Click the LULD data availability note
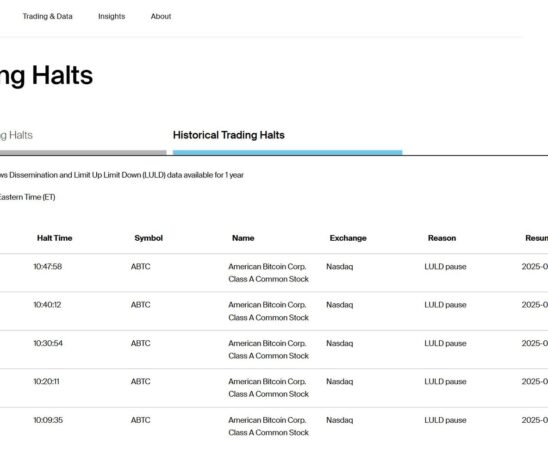Viewport: 548px width, 450px height. pos(122,175)
